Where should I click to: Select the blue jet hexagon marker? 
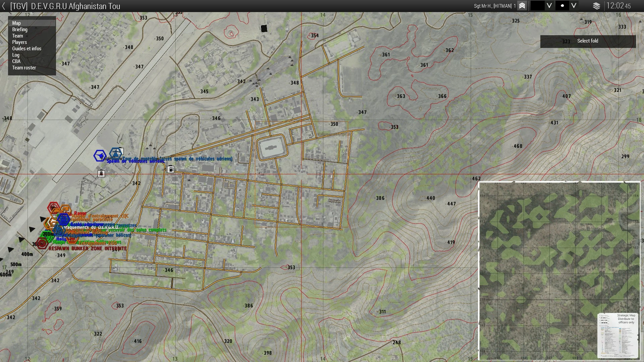tap(100, 156)
